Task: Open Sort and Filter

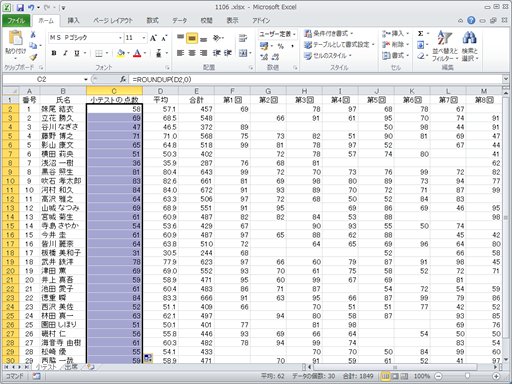Action: pos(445,46)
